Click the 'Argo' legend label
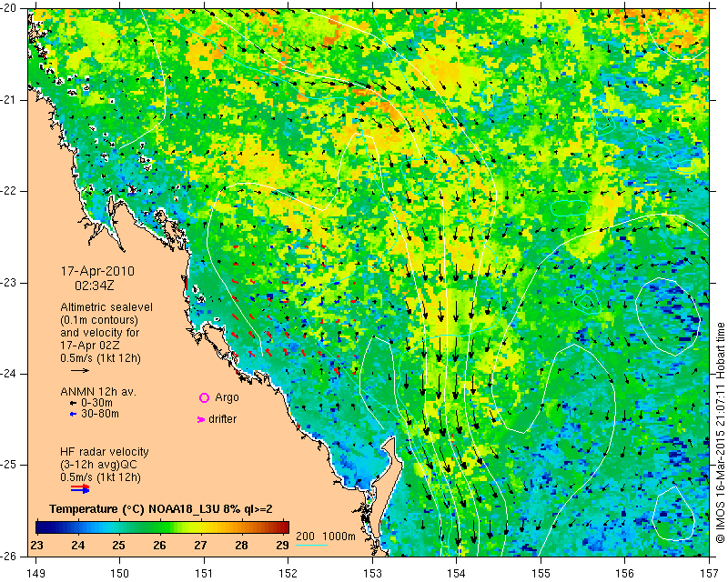Image resolution: width=728 pixels, height=582 pixels. [x=227, y=397]
